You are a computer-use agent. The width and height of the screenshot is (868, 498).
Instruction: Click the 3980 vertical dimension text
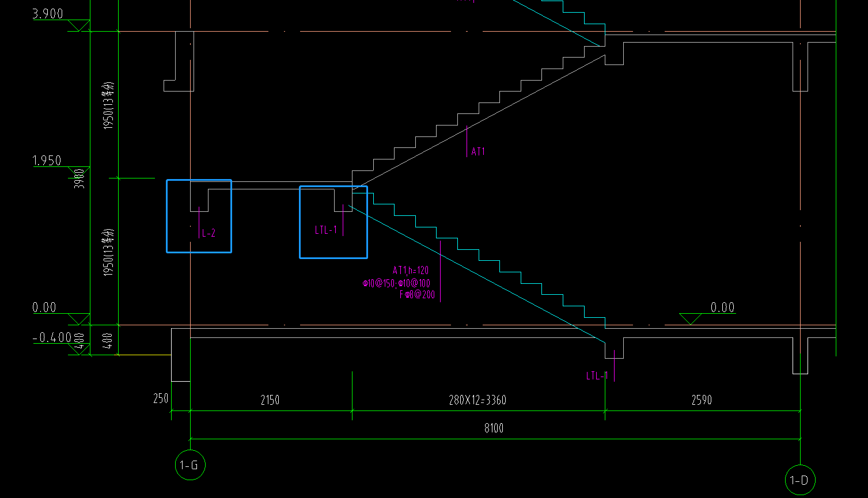(x=80, y=178)
